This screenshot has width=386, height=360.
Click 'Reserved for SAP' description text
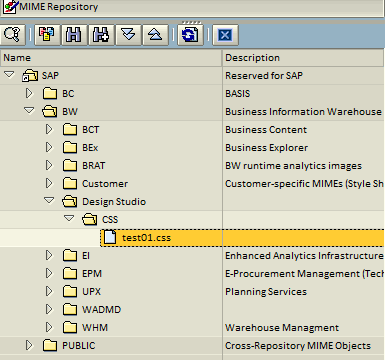click(264, 76)
